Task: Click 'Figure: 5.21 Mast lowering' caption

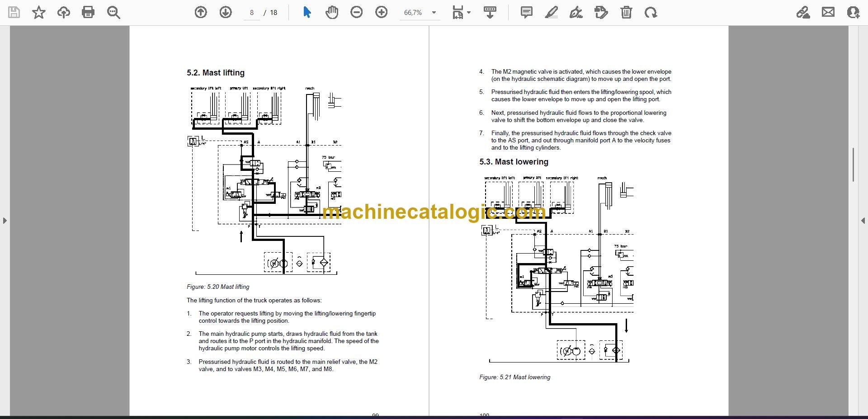Action: tap(515, 377)
